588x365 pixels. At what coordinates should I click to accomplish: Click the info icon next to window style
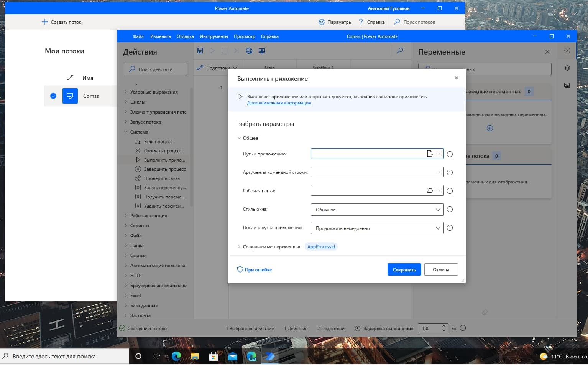pyautogui.click(x=450, y=210)
